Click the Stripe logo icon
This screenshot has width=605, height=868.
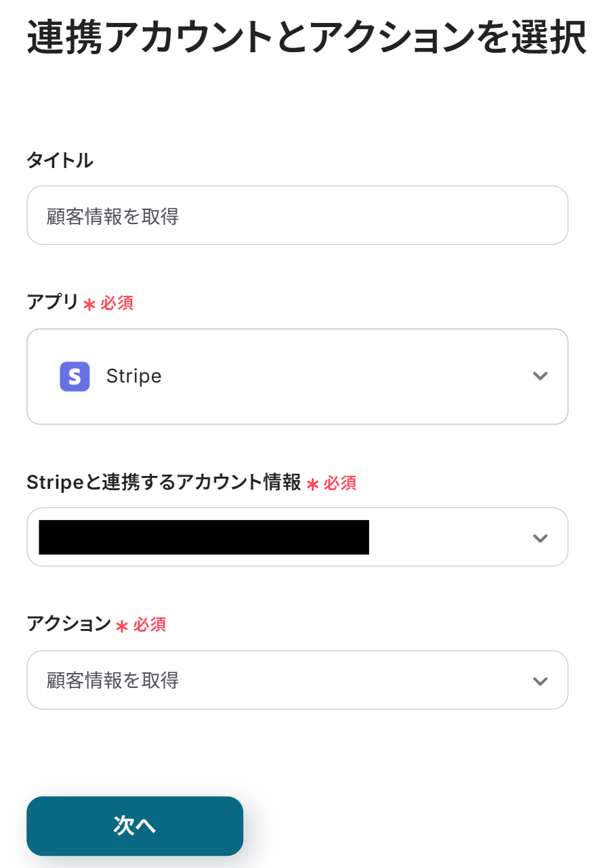(x=75, y=376)
